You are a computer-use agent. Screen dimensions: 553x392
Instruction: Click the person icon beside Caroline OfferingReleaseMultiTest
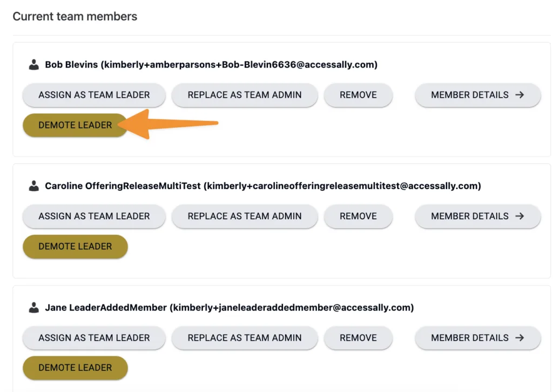tap(34, 186)
